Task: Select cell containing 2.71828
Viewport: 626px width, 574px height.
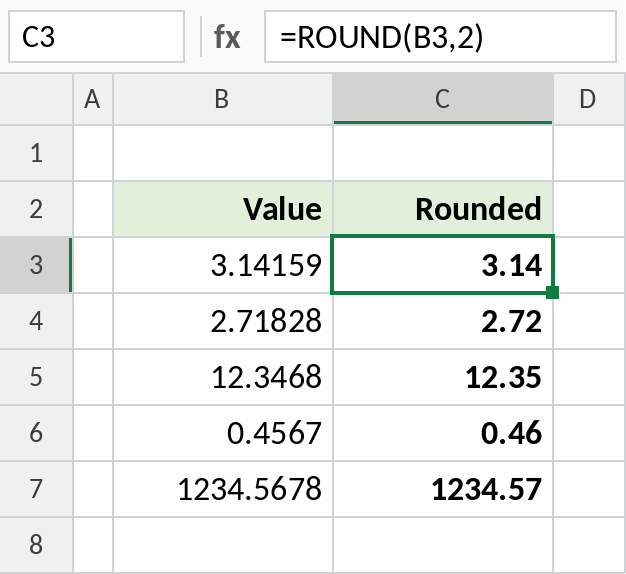Action: 223,321
